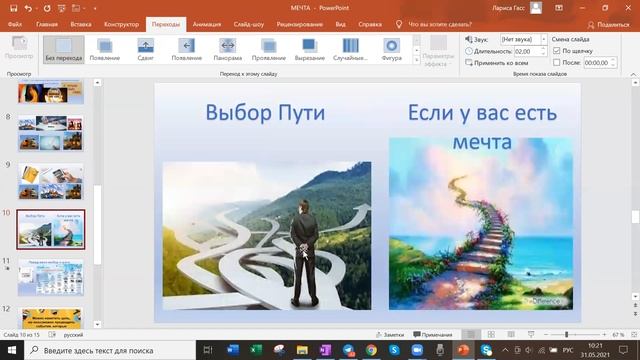This screenshot has width=640, height=360.
Task: Open Параметры эффектов dropdown
Action: click(x=438, y=52)
